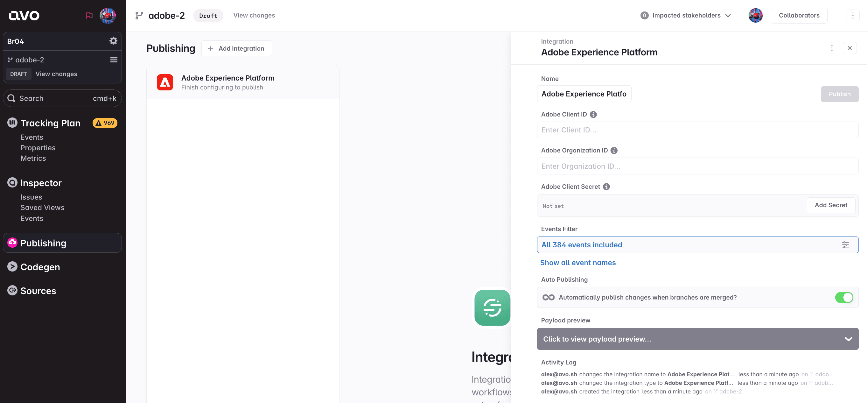
Task: Open the Codegen section icon
Action: [12, 266]
